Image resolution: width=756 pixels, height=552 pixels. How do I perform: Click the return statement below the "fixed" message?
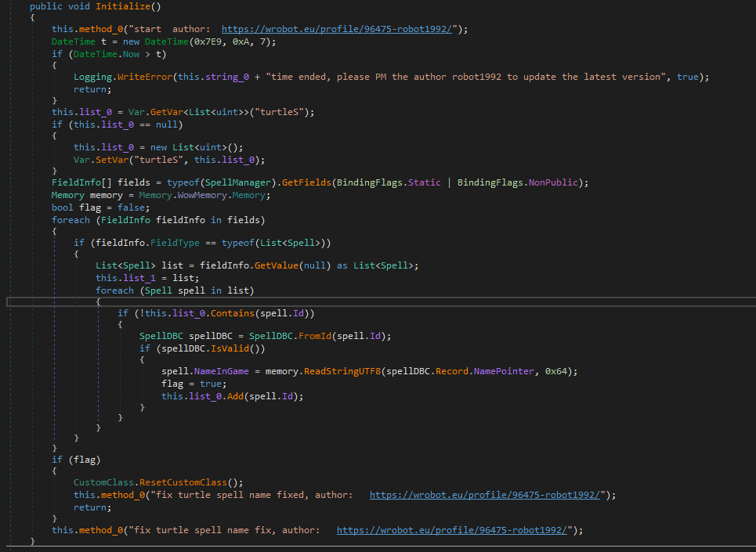click(91, 507)
